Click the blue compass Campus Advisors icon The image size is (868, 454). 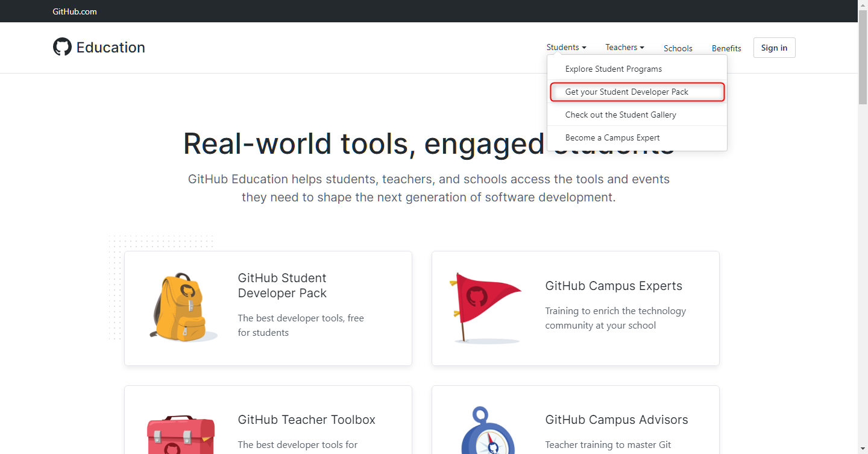(x=488, y=430)
